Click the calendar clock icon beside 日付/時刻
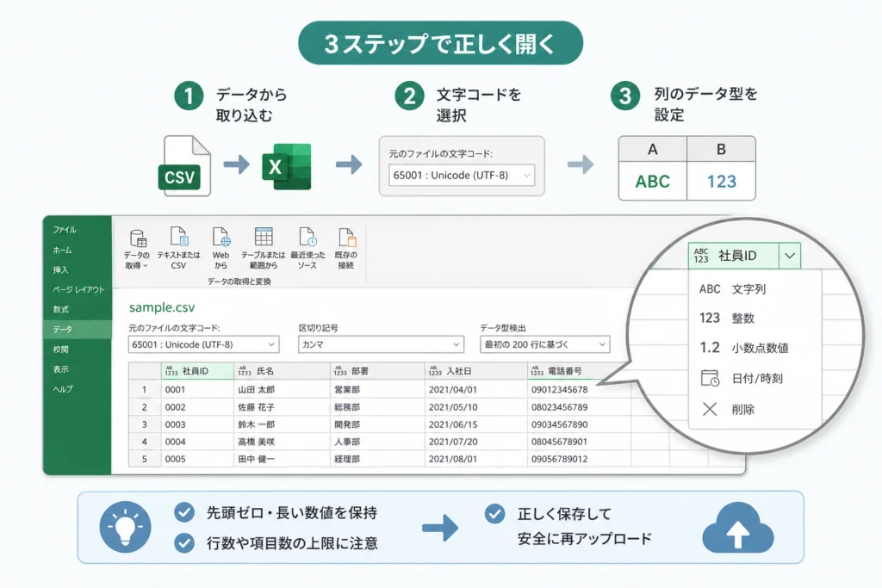882x588 pixels. point(710,378)
